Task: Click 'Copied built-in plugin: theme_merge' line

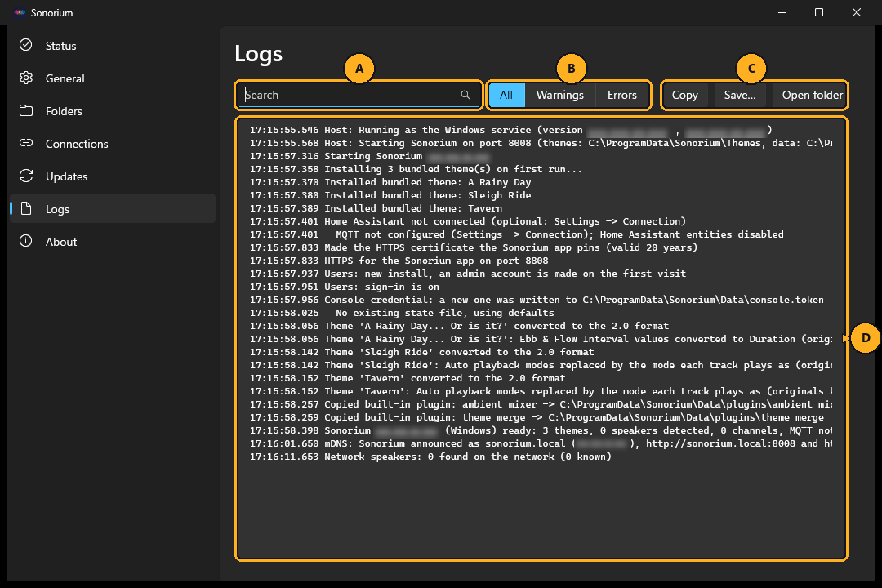Action: click(537, 417)
